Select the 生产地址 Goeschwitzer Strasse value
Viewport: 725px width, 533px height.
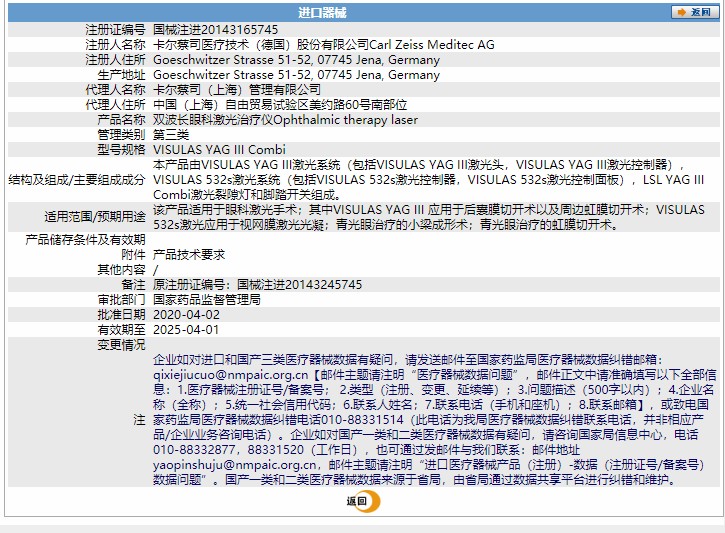pyautogui.click(x=296, y=75)
